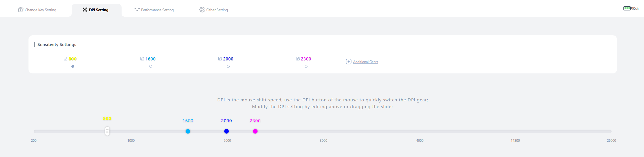This screenshot has width=644, height=157.
Task: Open the Performance Setting tab
Action: pyautogui.click(x=154, y=10)
